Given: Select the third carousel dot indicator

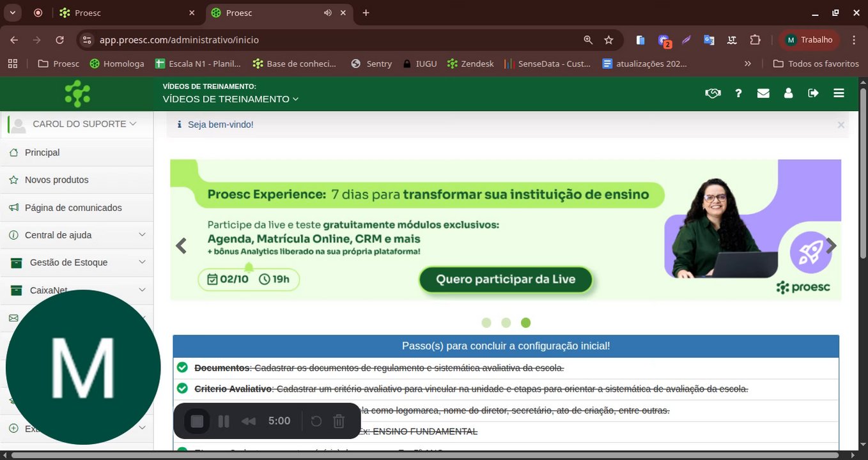Looking at the screenshot, I should click(x=525, y=323).
